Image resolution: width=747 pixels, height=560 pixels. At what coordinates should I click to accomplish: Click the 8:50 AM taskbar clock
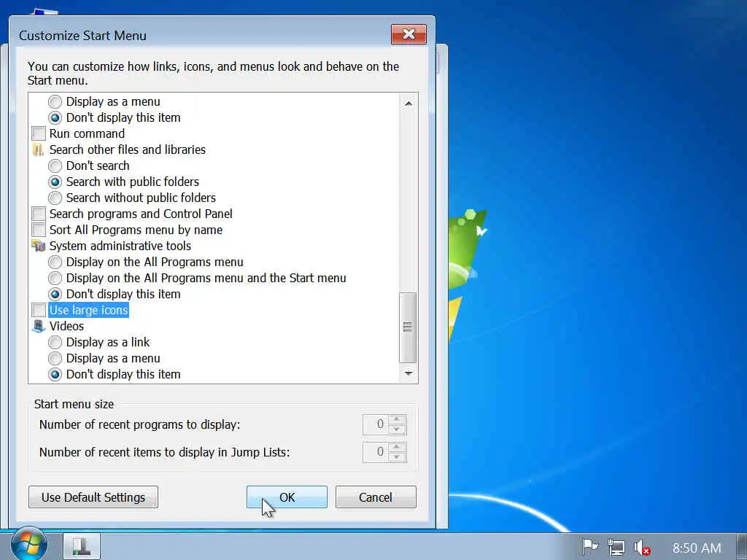point(697,548)
